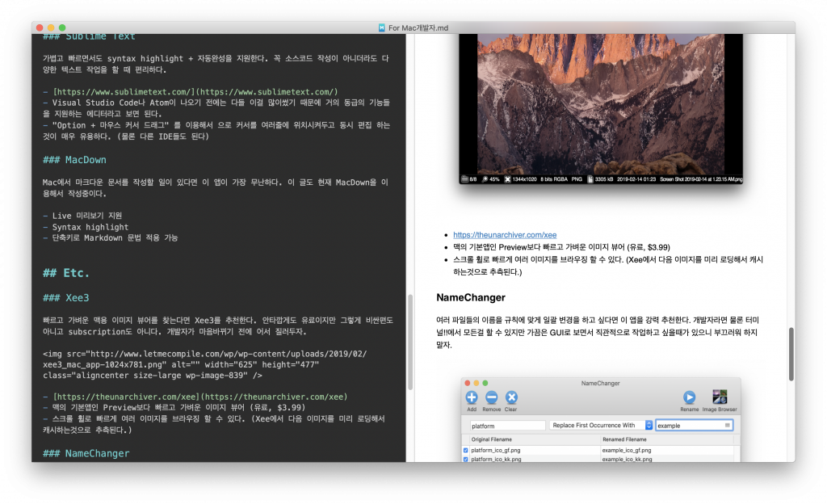Click the Clear icon in NameChanger image
Image resolution: width=827 pixels, height=504 pixels.
[x=511, y=397]
